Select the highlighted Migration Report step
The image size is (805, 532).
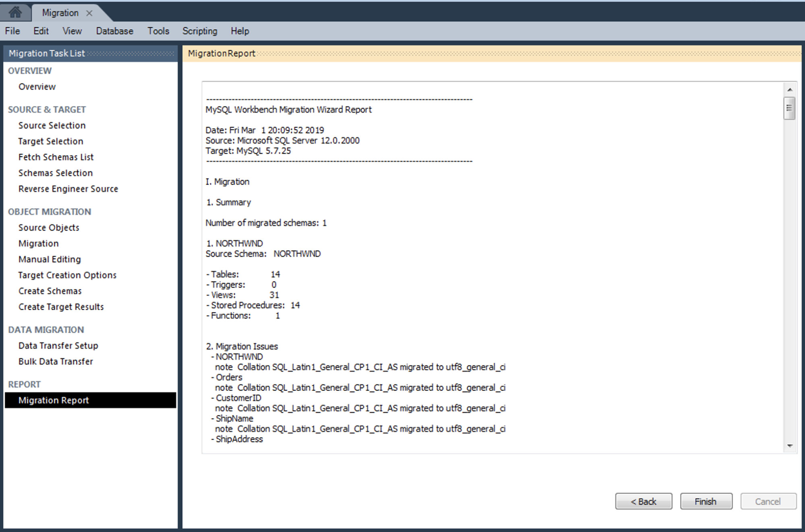(90, 400)
